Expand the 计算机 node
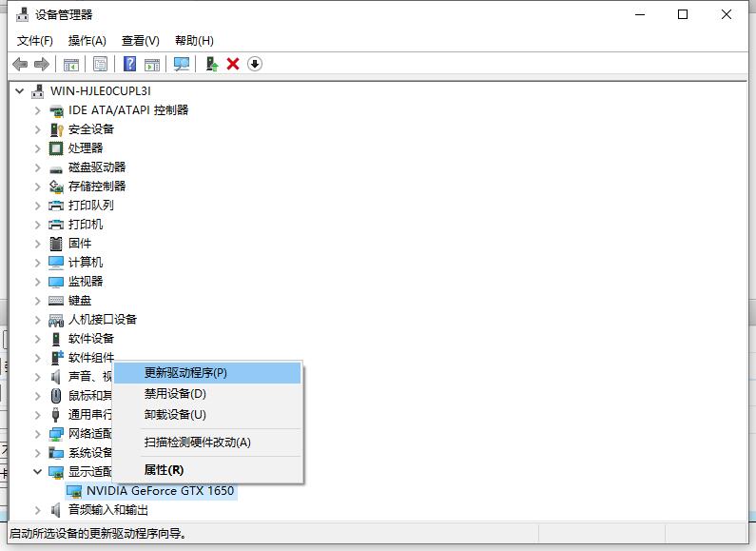The height and width of the screenshot is (551, 756). click(38, 263)
